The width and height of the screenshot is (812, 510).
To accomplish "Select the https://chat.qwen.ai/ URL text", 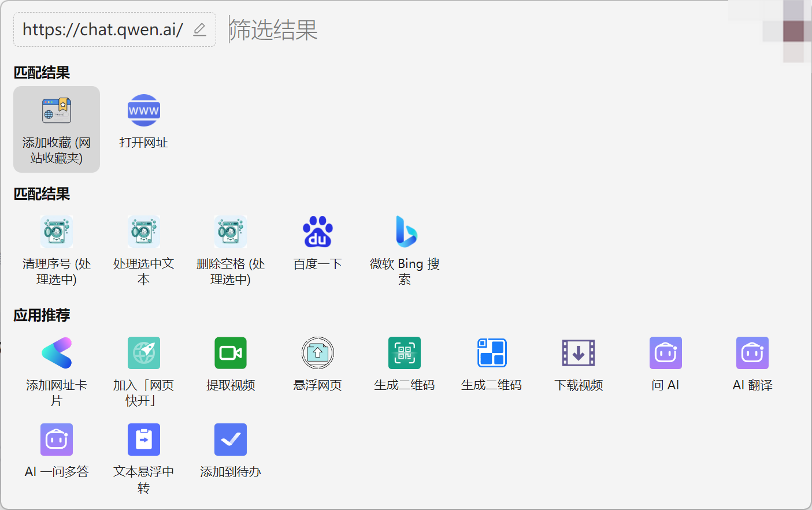I will point(103,29).
